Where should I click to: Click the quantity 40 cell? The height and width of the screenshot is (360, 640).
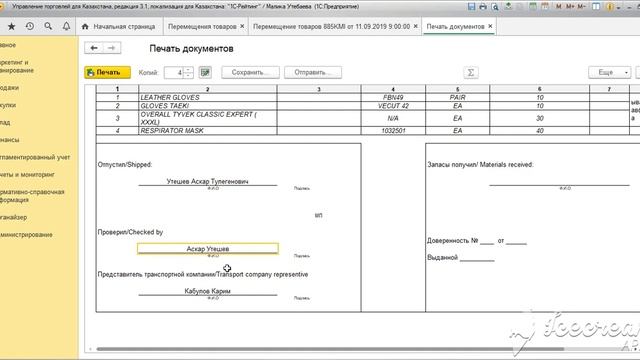pos(540,131)
